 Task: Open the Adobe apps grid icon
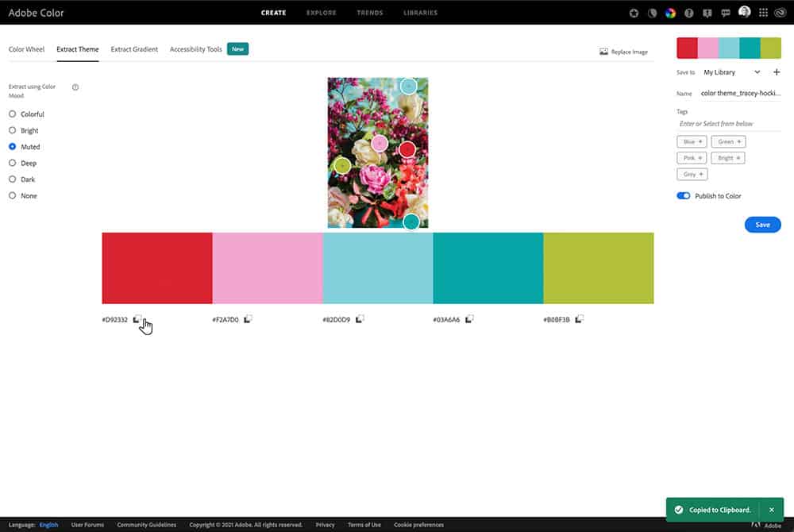pos(762,12)
